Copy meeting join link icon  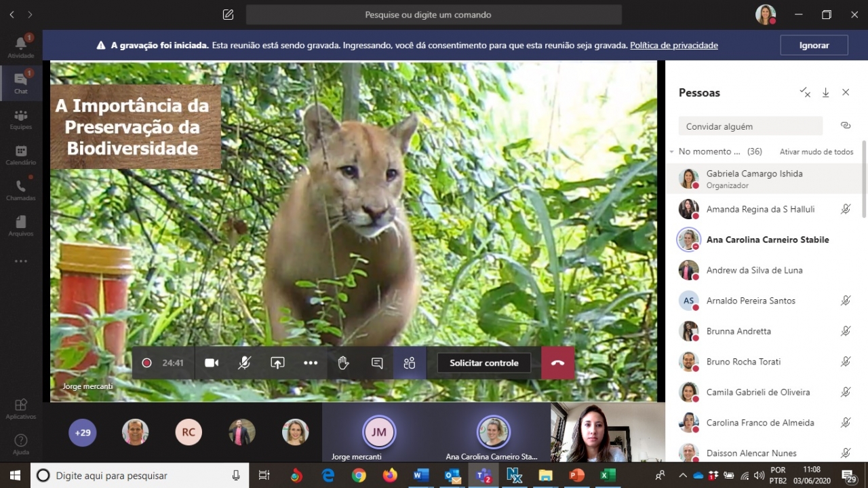pyautogui.click(x=845, y=126)
